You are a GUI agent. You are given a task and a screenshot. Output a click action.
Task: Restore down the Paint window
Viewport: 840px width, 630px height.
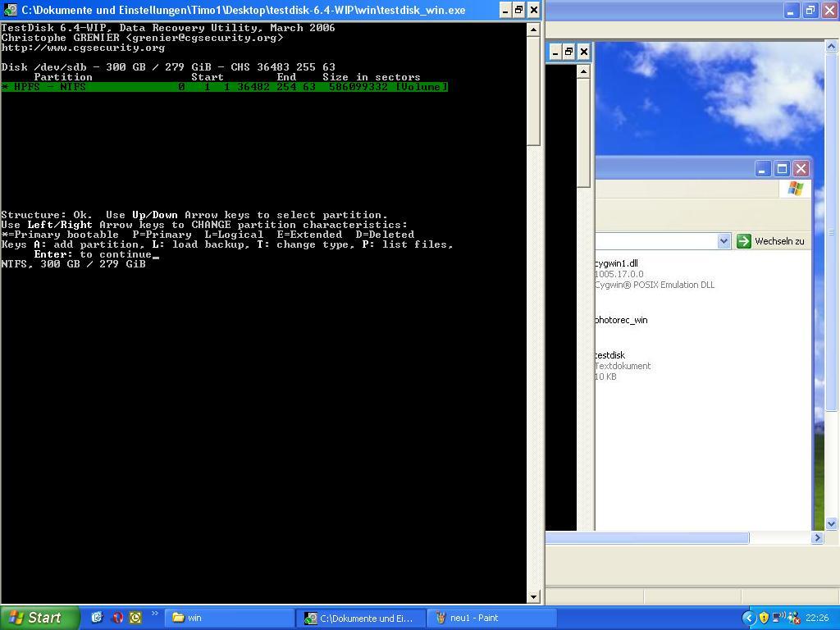(810, 10)
